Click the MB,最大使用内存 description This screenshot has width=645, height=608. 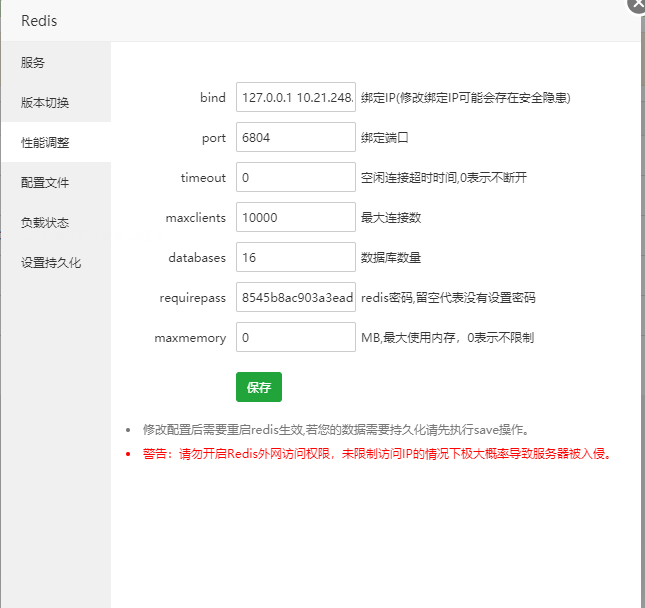(448, 338)
